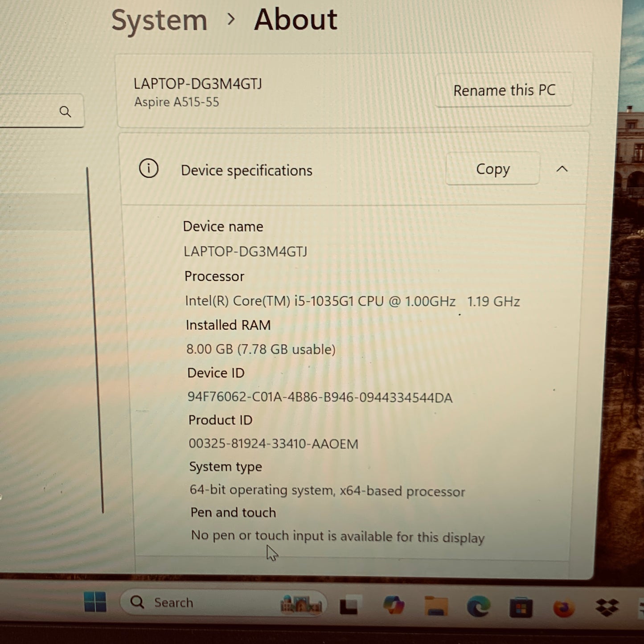This screenshot has height=644, width=644.
Task: Click the Processor label
Action: [214, 276]
